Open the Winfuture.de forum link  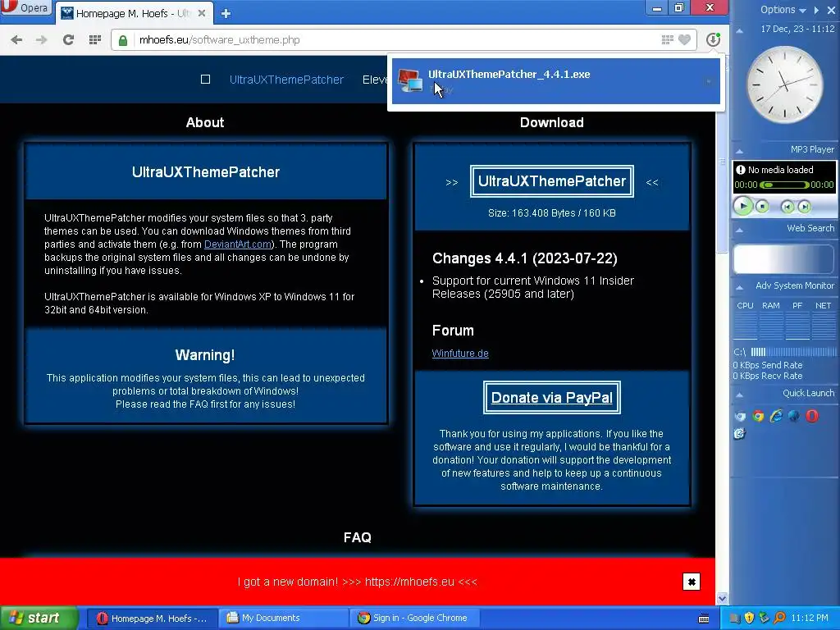point(460,354)
